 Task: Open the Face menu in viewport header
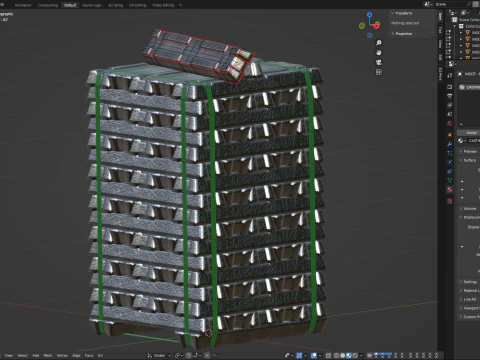point(89,355)
